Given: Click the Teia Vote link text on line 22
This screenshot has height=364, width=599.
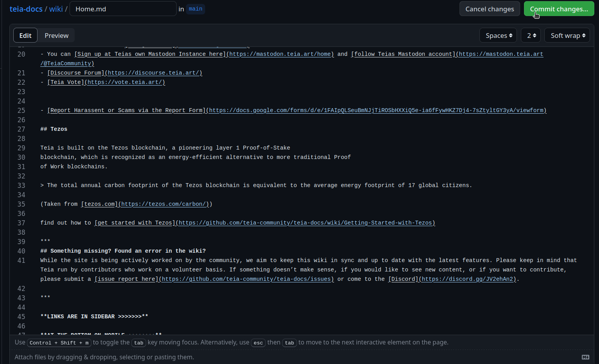Looking at the screenshot, I should 66,82.
